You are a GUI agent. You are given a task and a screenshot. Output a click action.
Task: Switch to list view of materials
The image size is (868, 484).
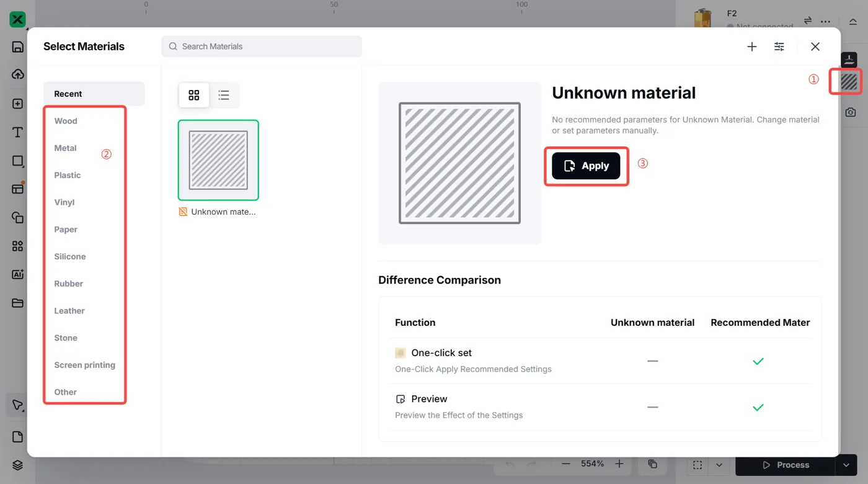(x=224, y=95)
